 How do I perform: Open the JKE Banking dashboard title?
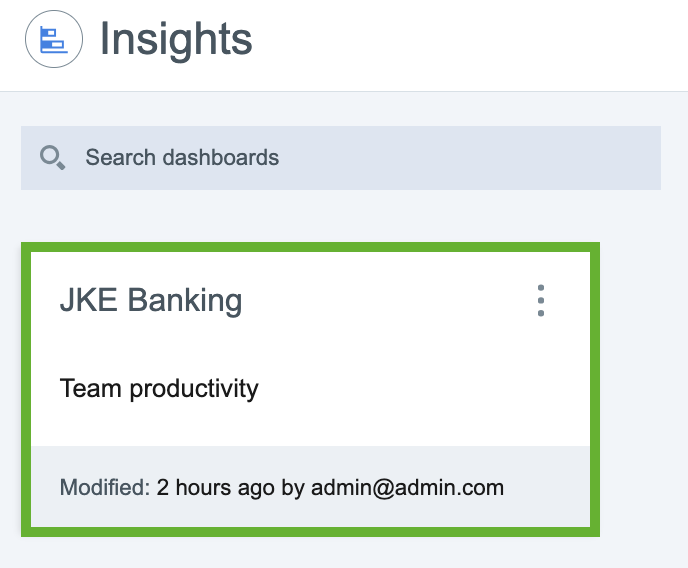(151, 300)
